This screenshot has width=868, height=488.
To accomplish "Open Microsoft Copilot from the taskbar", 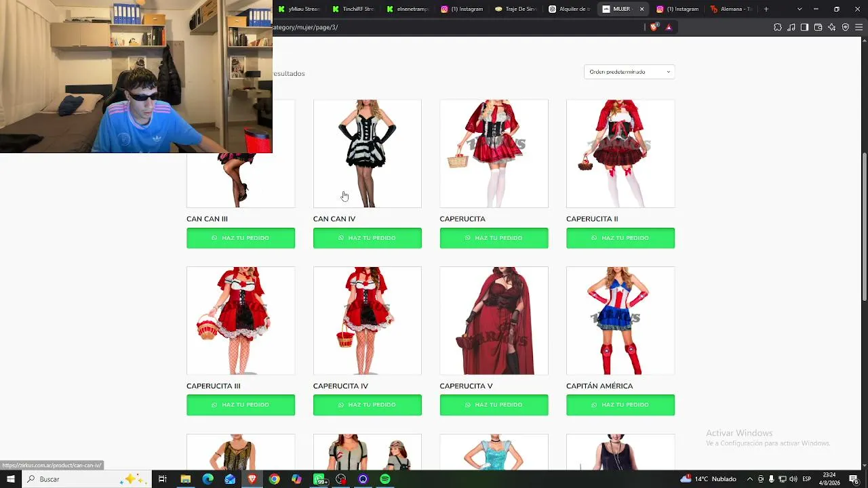I will click(296, 479).
